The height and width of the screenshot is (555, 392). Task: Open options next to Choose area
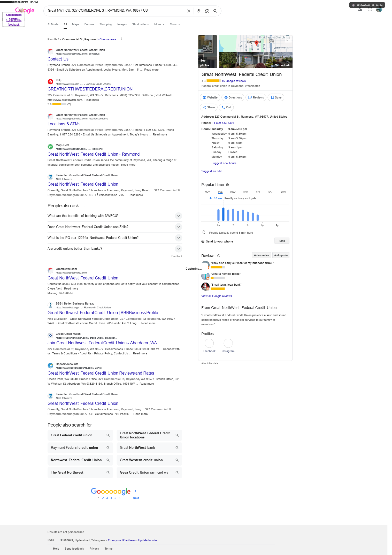121,39
